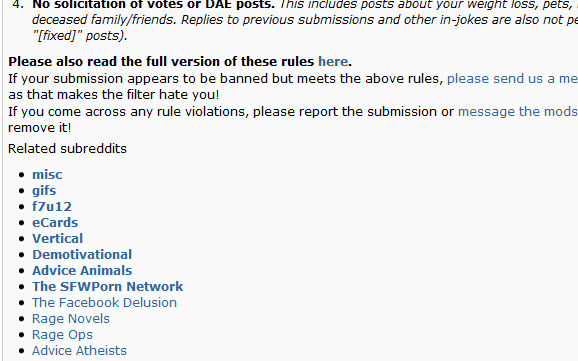Open the Rage Novels link
578x361 pixels.
pyautogui.click(x=71, y=319)
